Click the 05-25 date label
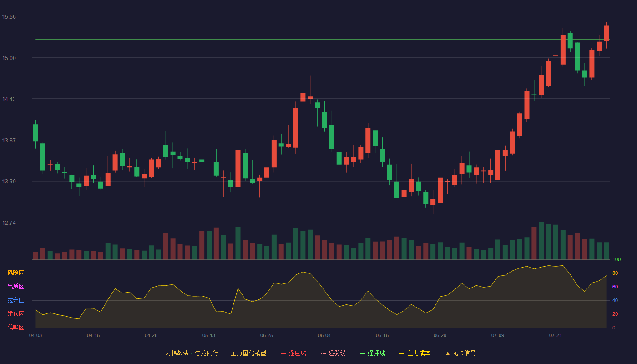This screenshot has width=637, height=364. coord(267,335)
